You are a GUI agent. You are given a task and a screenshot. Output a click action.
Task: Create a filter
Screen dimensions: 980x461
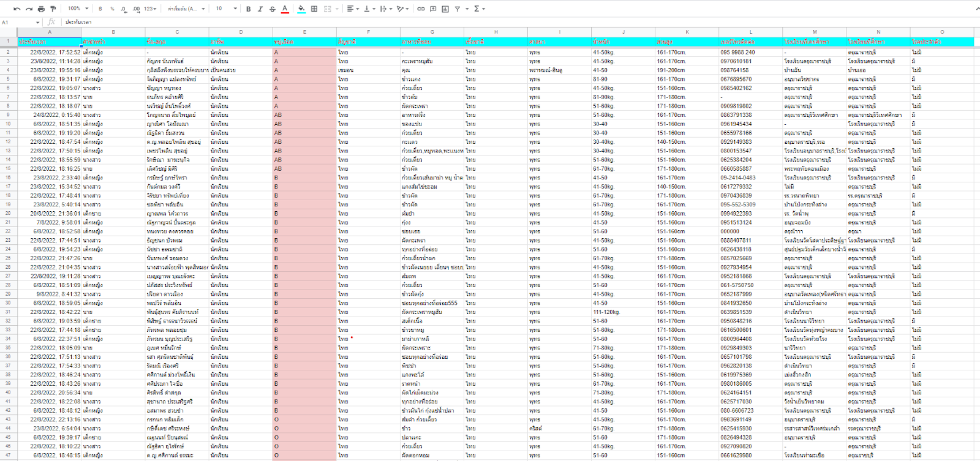coord(458,9)
